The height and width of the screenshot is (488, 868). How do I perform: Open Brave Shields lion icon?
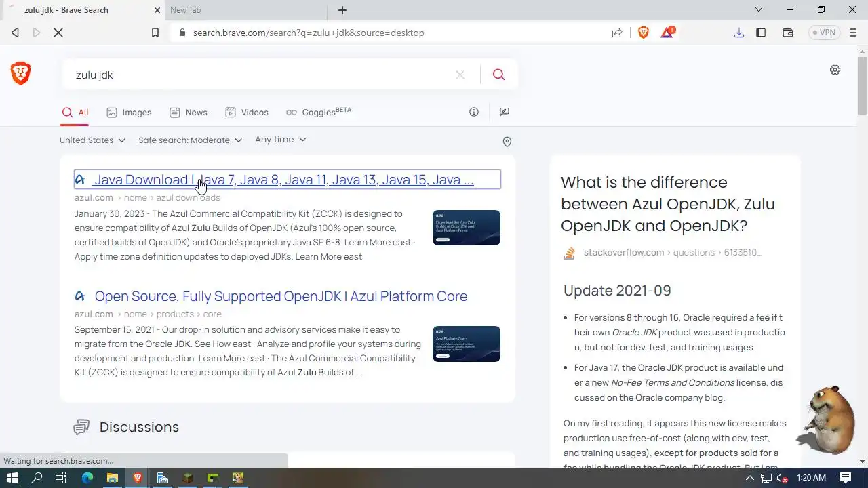click(644, 33)
